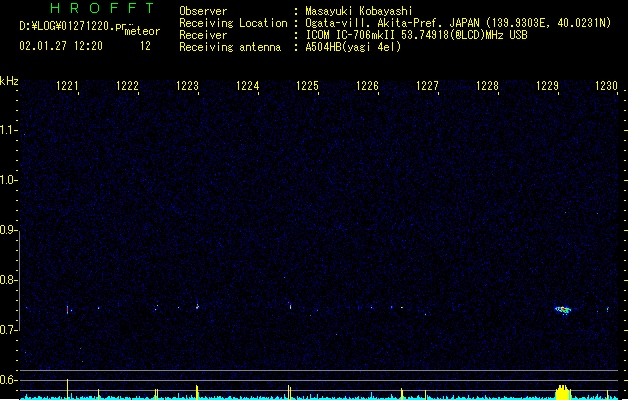Click the Receiver label
Image resolution: width=629 pixels, height=400 pixels.
[x=203, y=35]
